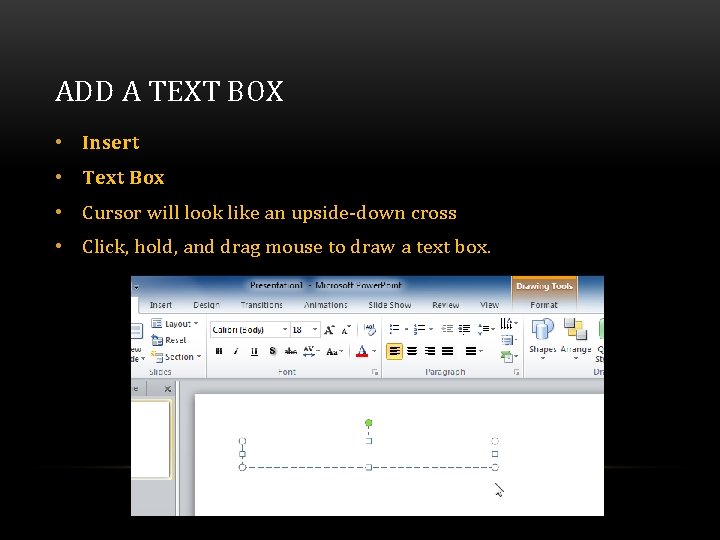Select slide thumbnail in slides pane
Viewport: 720px width, 540px height.
(151, 439)
